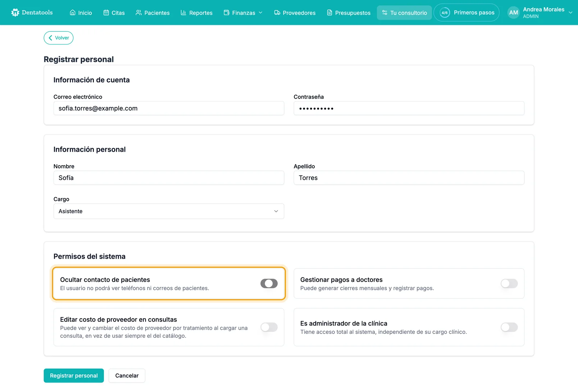Click the calendar icon beside Citas
Image resolution: width=578 pixels, height=392 pixels.
point(106,13)
